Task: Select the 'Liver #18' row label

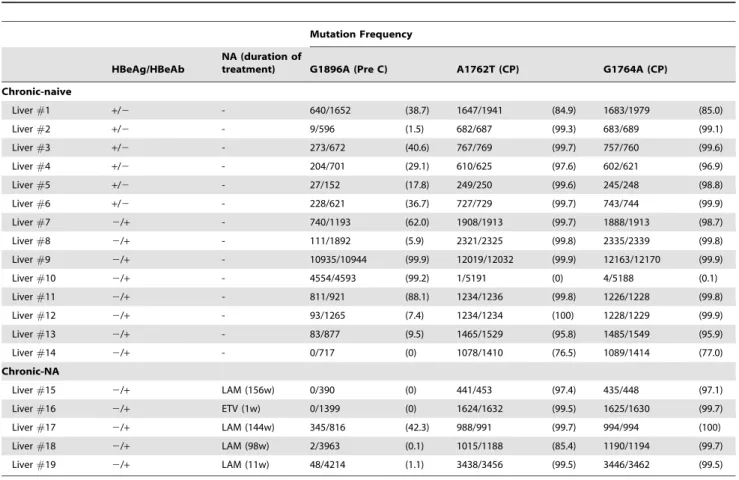Action: pos(33,446)
